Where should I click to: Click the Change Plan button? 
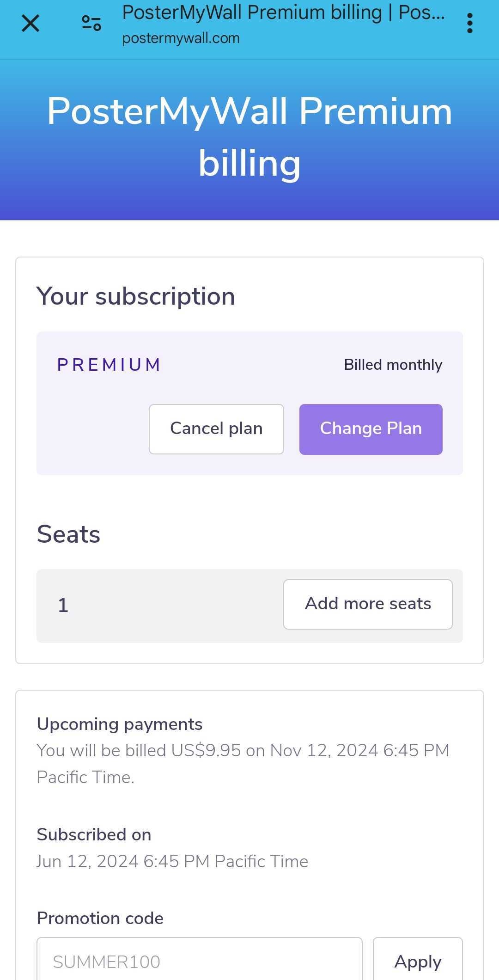(371, 429)
